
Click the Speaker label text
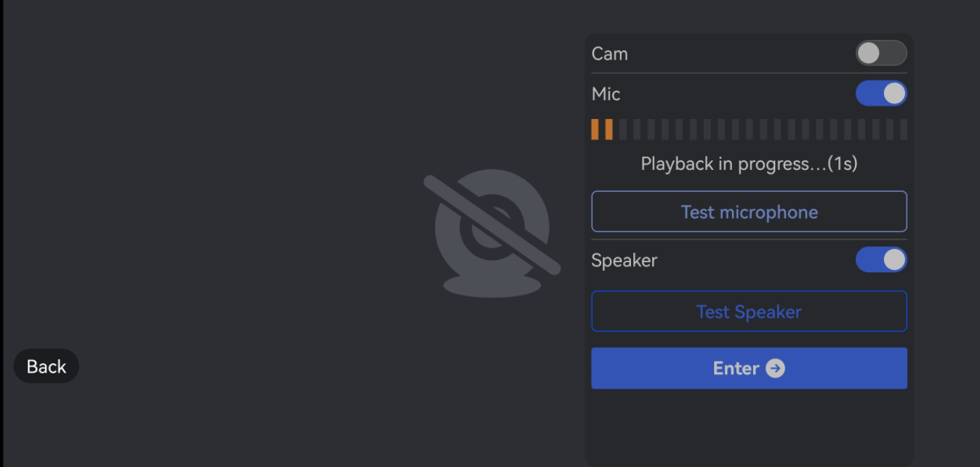pos(624,260)
